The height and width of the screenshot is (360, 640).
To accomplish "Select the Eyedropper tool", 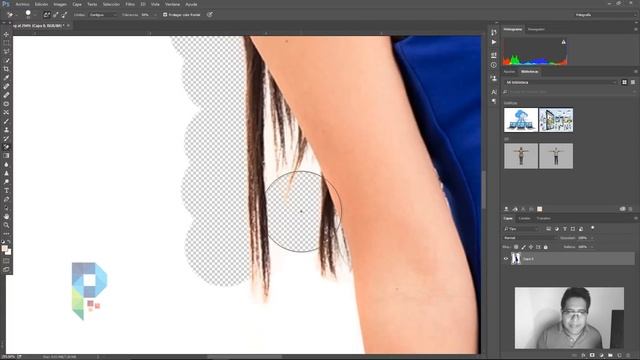I will coord(6,78).
